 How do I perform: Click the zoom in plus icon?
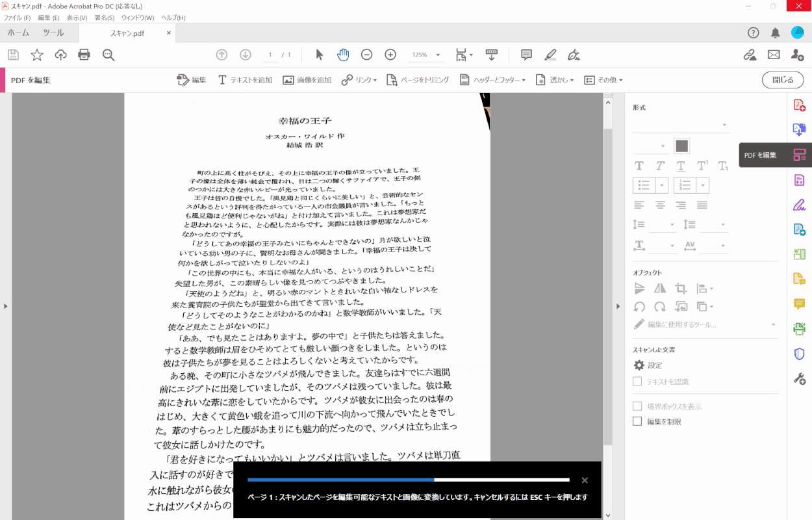pos(390,55)
